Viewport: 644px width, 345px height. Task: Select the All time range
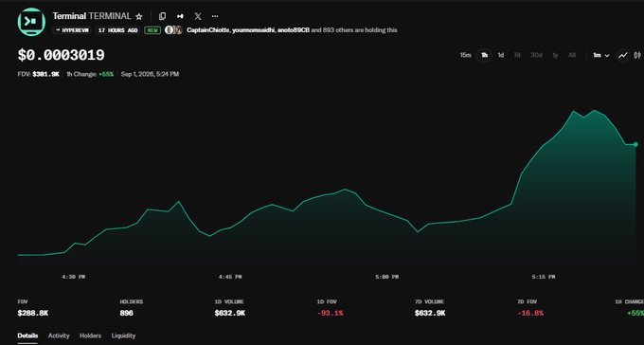tap(572, 55)
